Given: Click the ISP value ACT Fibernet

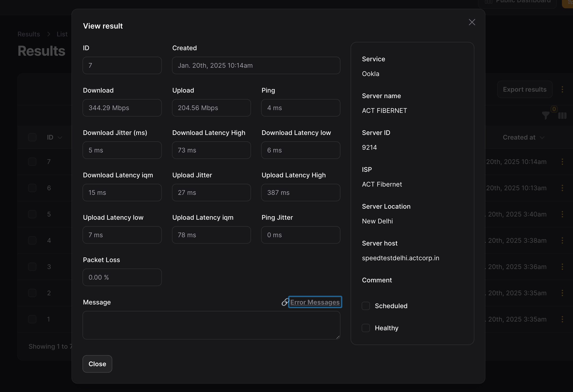Looking at the screenshot, I should [382, 184].
